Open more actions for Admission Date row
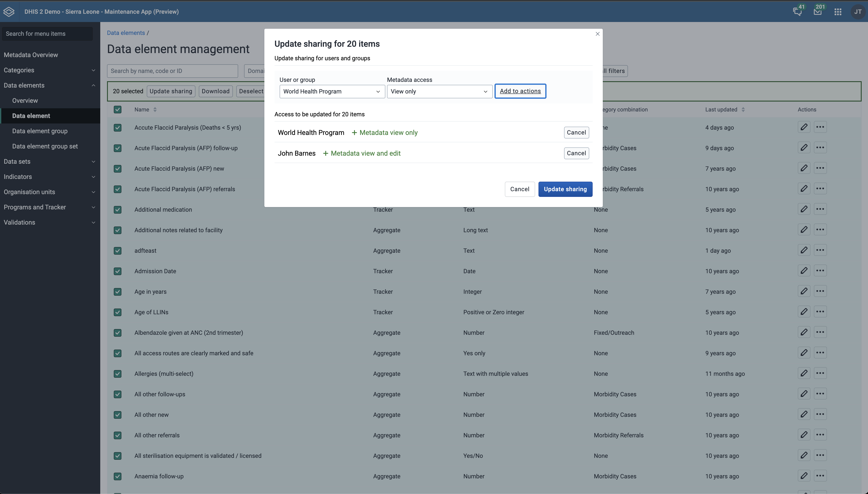The height and width of the screenshot is (494, 868). pyautogui.click(x=820, y=271)
